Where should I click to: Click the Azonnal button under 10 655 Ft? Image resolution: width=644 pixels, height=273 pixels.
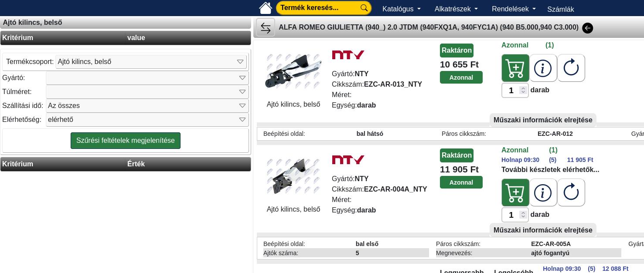461,78
